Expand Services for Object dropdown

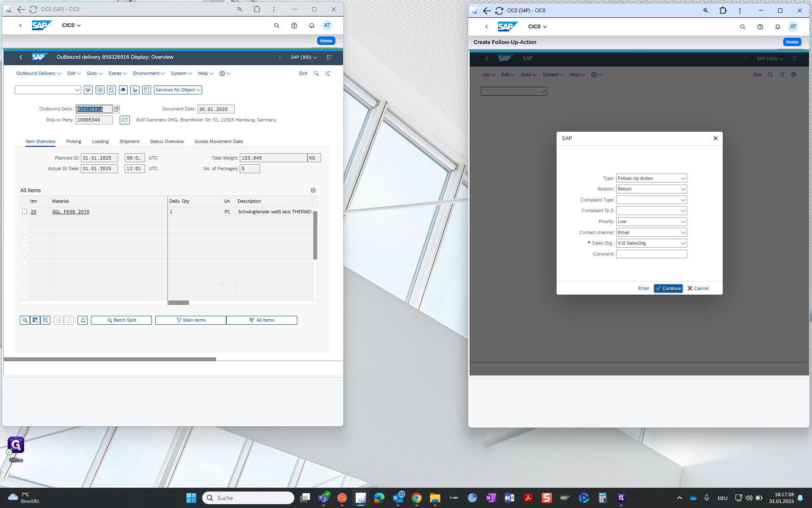[x=178, y=90]
